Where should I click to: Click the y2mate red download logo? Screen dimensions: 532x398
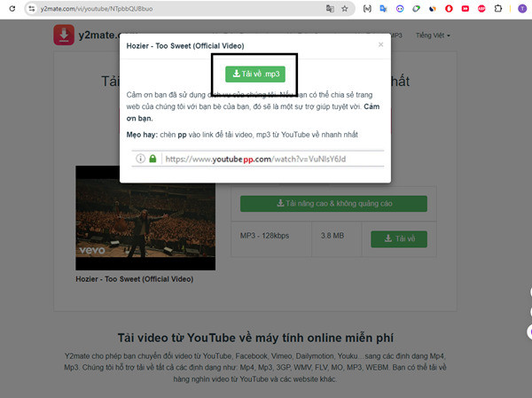(64, 35)
